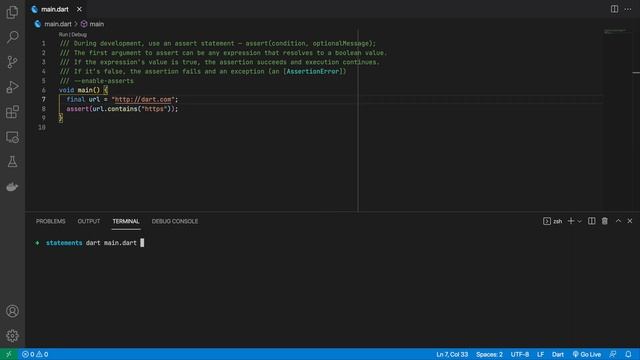Click the feedback icon in status bar
Image resolution: width=640 pixels, height=360 pixels.
(x=613, y=354)
